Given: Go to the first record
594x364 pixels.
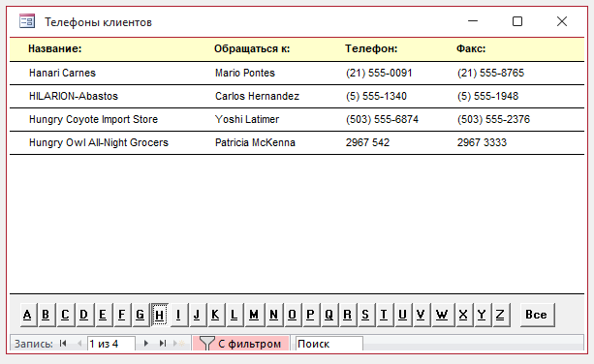Looking at the screenshot, I should click(63, 344).
